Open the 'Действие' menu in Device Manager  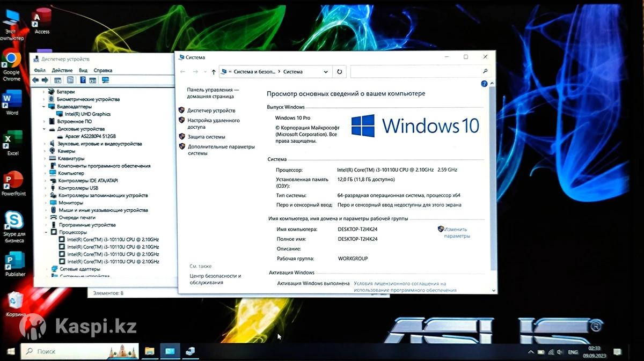[x=62, y=70]
